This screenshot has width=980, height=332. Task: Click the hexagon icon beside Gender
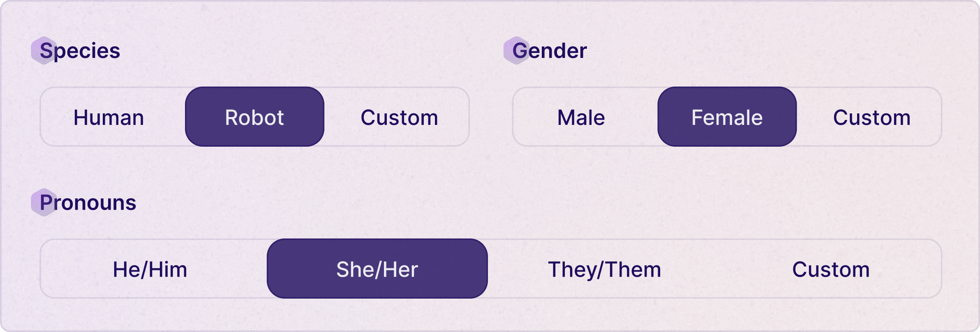tap(516, 51)
